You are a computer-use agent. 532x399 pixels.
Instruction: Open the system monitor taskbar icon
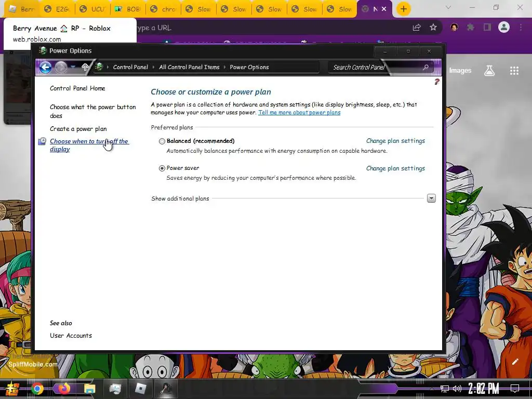[115, 389]
